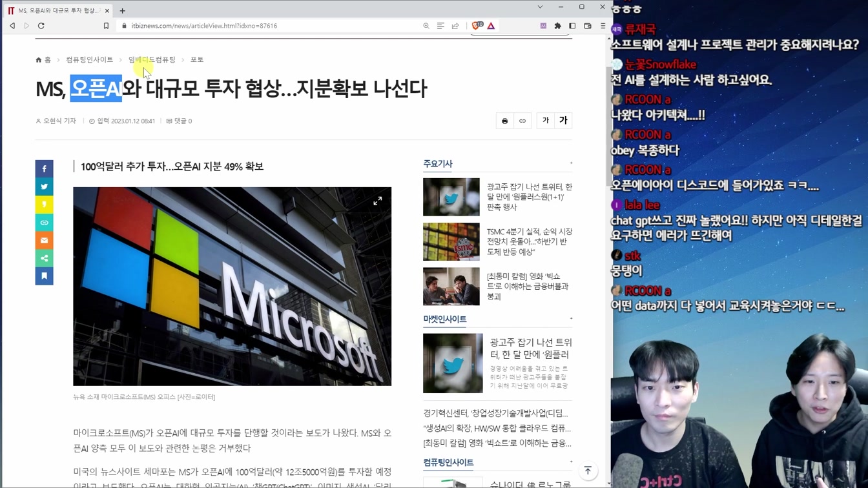Open the 컴퓨팅인사이트 breadcrumb link
This screenshot has height=488, width=868.
tap(89, 59)
